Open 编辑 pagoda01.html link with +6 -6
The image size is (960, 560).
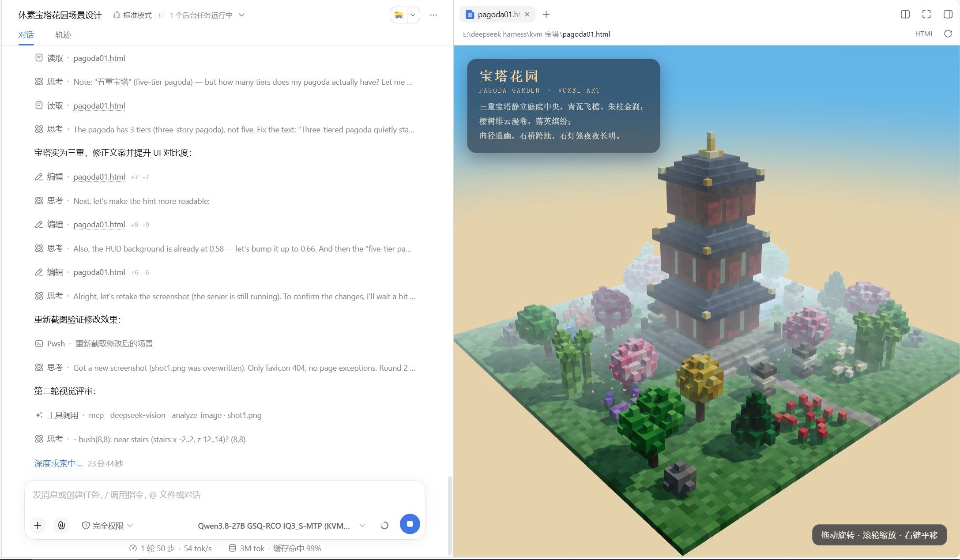tap(99, 272)
